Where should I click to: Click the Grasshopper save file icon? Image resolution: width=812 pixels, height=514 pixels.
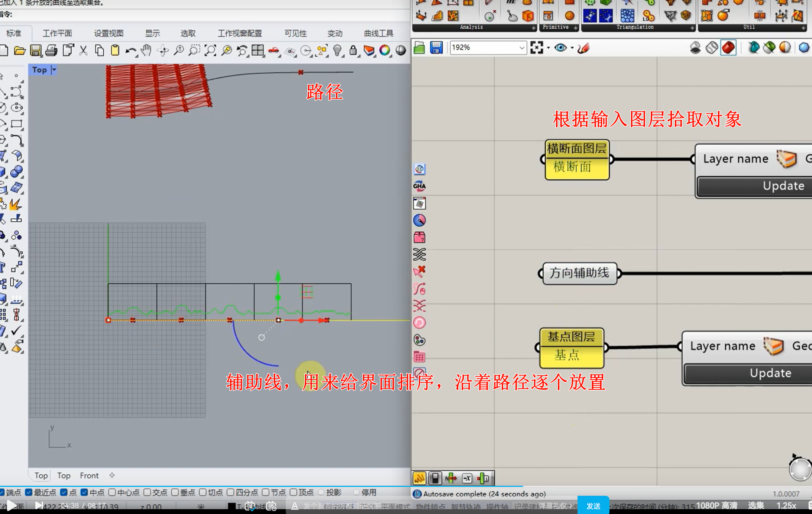pos(436,48)
